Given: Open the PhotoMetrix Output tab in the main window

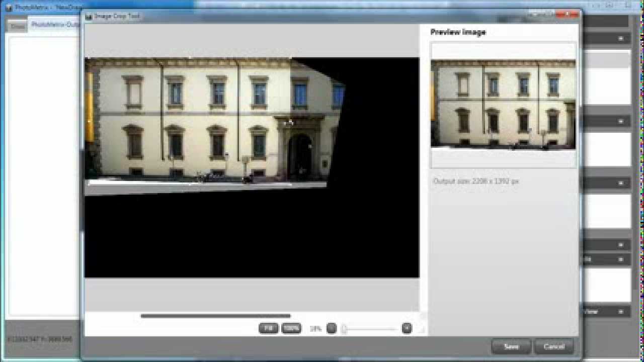Looking at the screenshot, I should pos(55,24).
